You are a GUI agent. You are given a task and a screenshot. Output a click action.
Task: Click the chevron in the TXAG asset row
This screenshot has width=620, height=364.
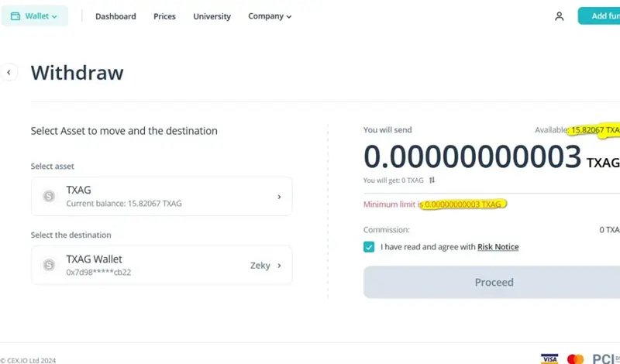coord(279,197)
